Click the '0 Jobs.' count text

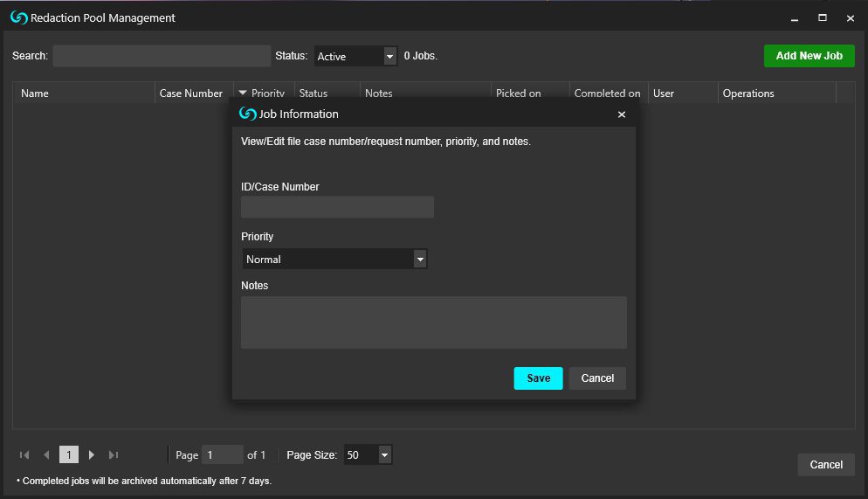[420, 56]
